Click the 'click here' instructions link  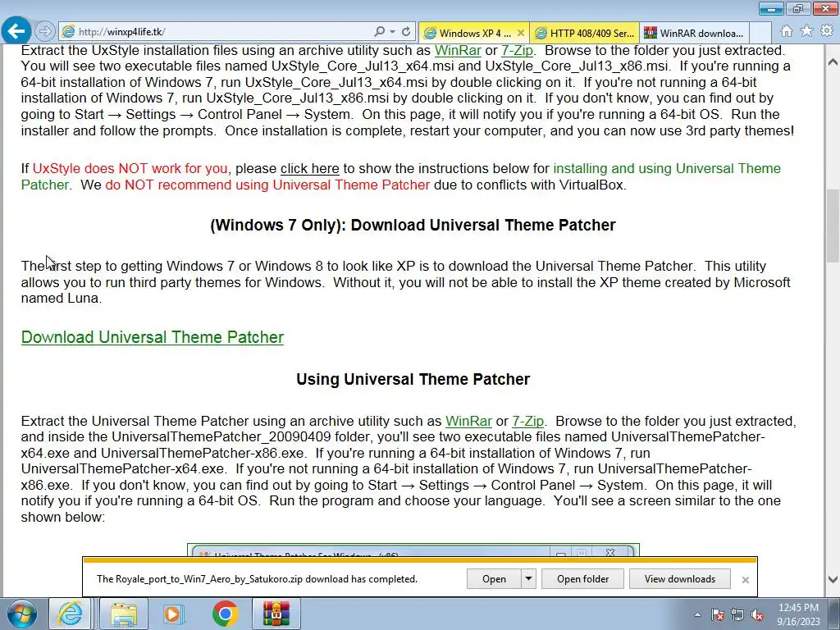coord(309,168)
